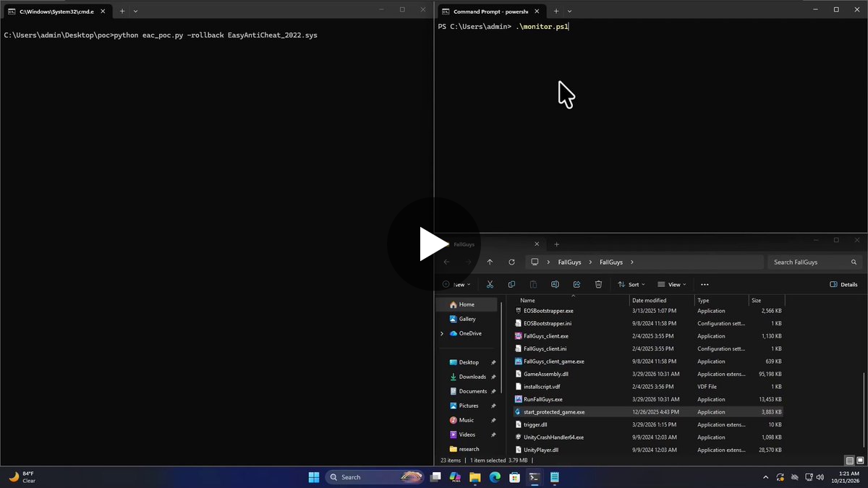Refresh the FallGuys folder view

(511, 262)
